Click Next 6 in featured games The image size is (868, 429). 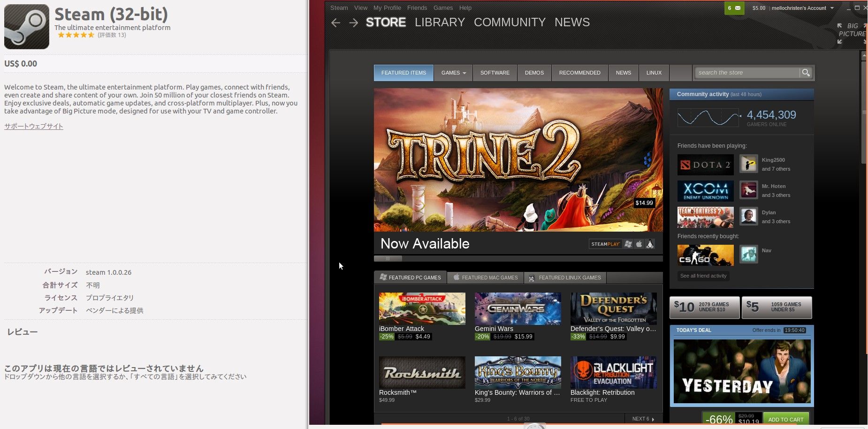pos(643,419)
